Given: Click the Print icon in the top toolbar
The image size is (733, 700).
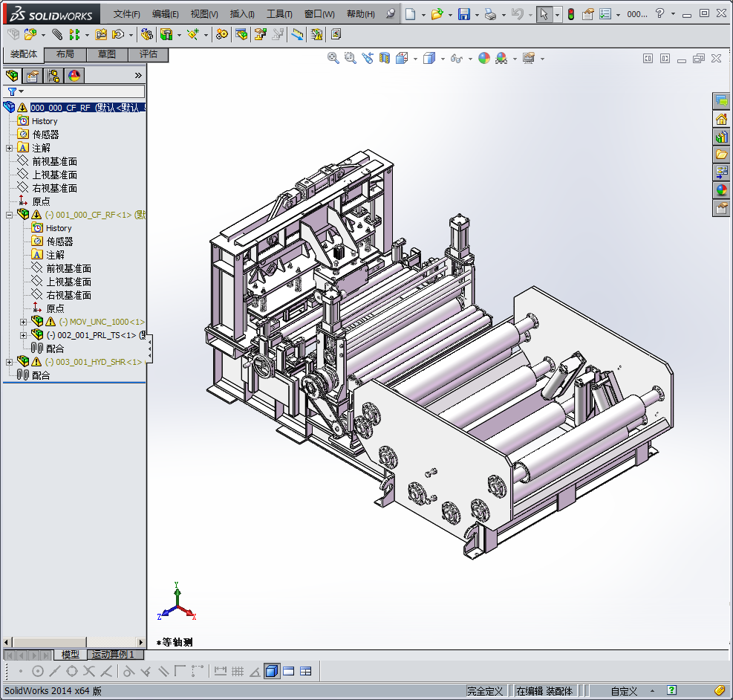Looking at the screenshot, I should [x=490, y=14].
